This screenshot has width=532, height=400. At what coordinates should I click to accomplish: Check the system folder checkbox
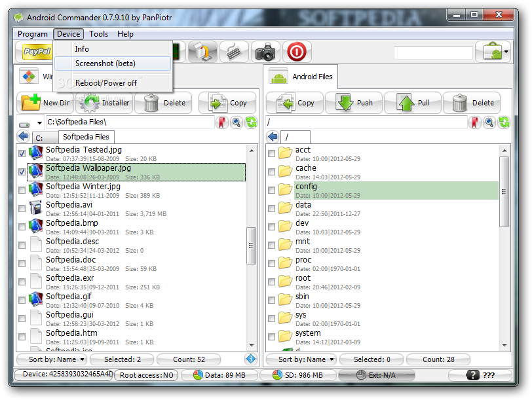[x=271, y=336]
